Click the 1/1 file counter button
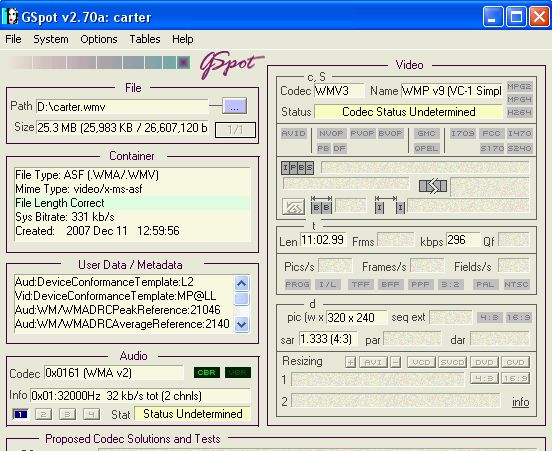This screenshot has height=451, width=552. point(235,130)
